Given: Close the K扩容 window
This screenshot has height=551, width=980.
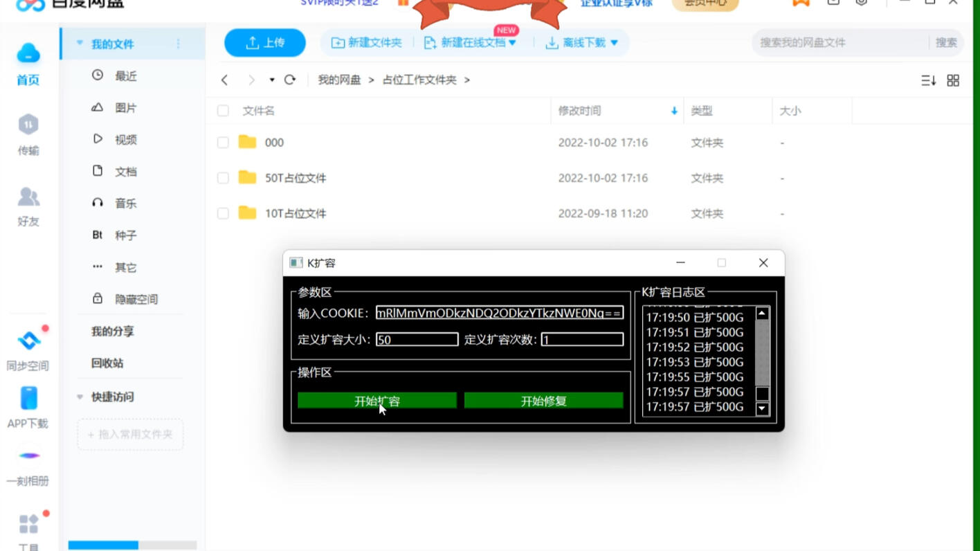Looking at the screenshot, I should [x=763, y=263].
